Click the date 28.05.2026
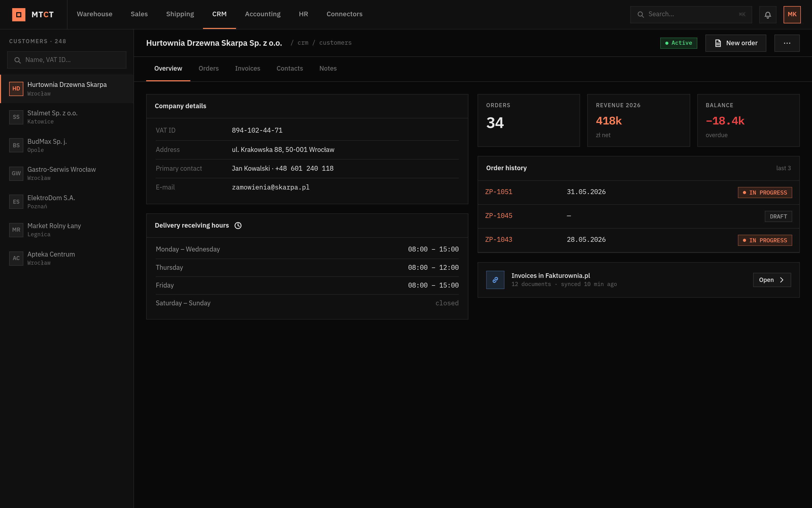Image resolution: width=812 pixels, height=508 pixels. tap(586, 240)
